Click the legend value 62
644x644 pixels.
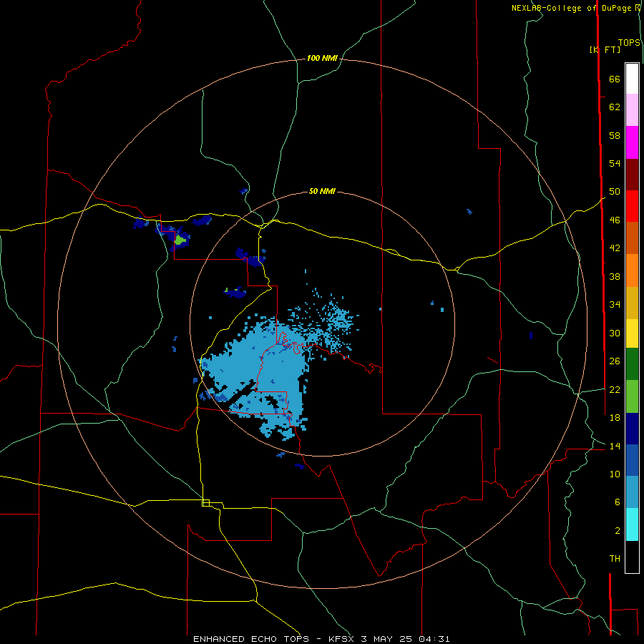[615, 107]
